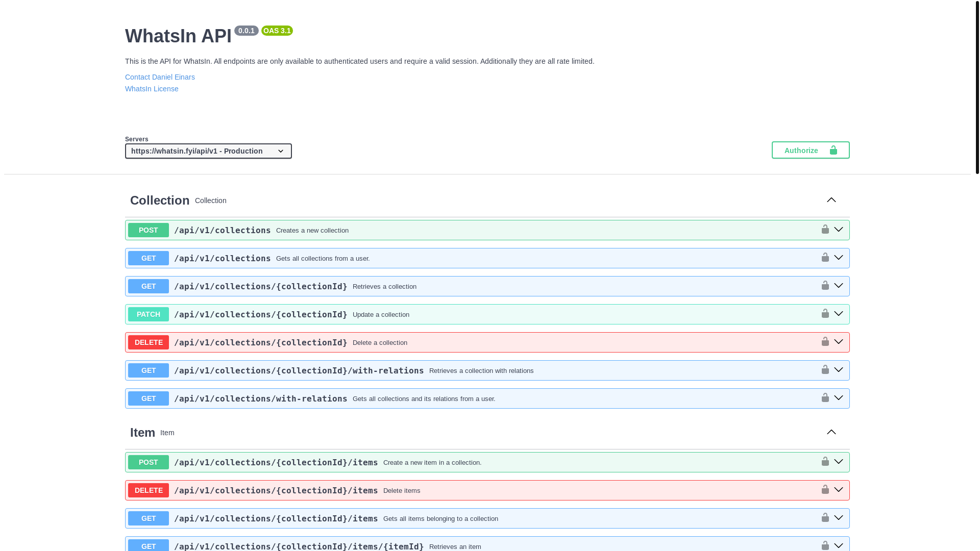
Task: Collapse the Collection section arrow
Action: tap(831, 200)
